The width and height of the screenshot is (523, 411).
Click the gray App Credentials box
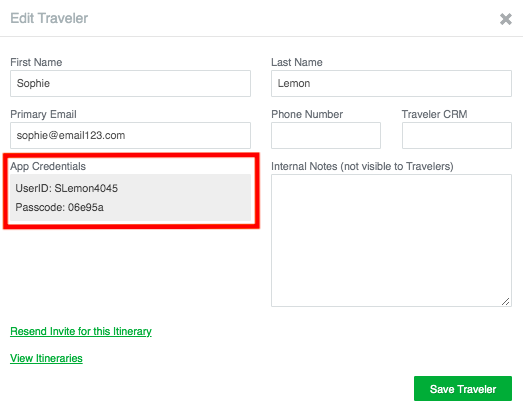point(130,197)
